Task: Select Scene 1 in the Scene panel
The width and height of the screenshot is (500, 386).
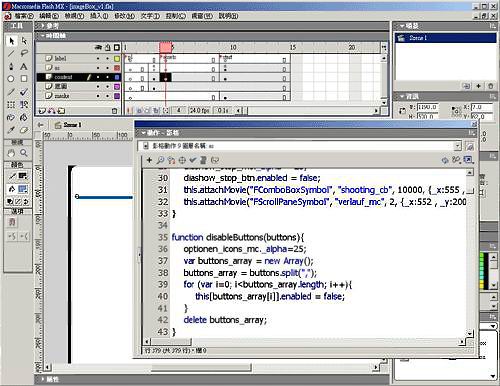Action: pyautogui.click(x=446, y=38)
